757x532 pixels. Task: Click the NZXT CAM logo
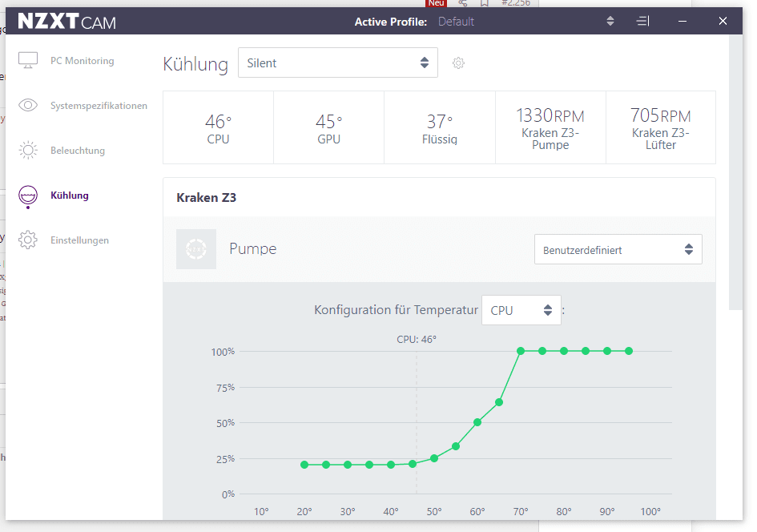tap(67, 22)
